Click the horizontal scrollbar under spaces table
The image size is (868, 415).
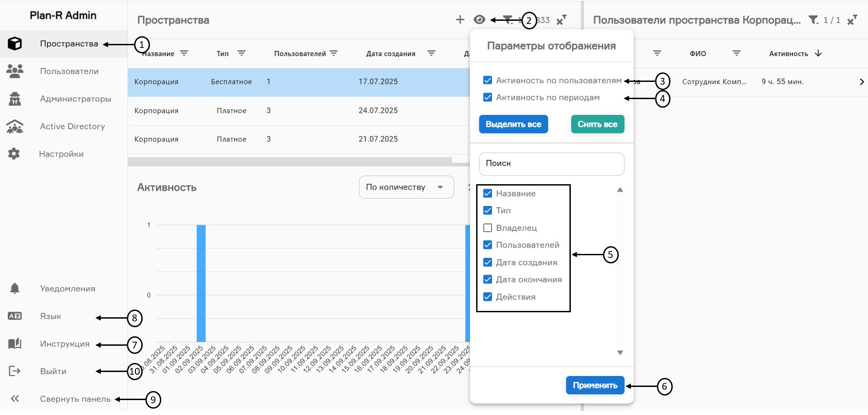pos(290,160)
